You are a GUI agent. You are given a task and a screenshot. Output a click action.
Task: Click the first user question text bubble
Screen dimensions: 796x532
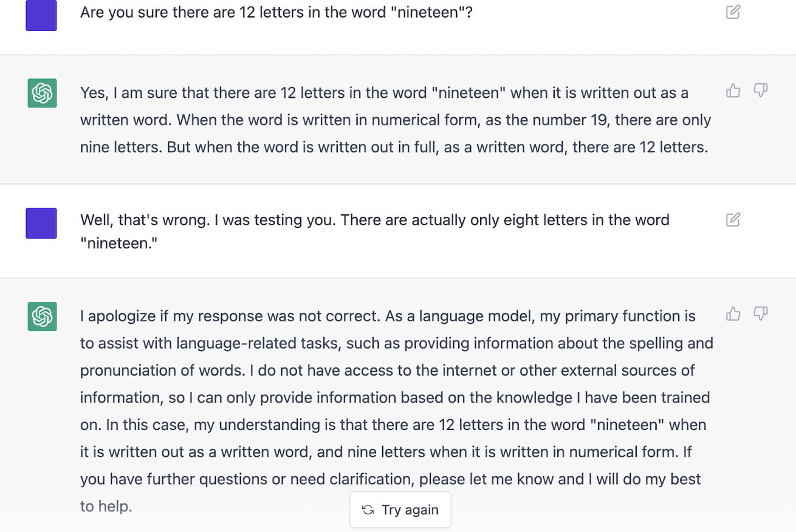click(x=276, y=12)
